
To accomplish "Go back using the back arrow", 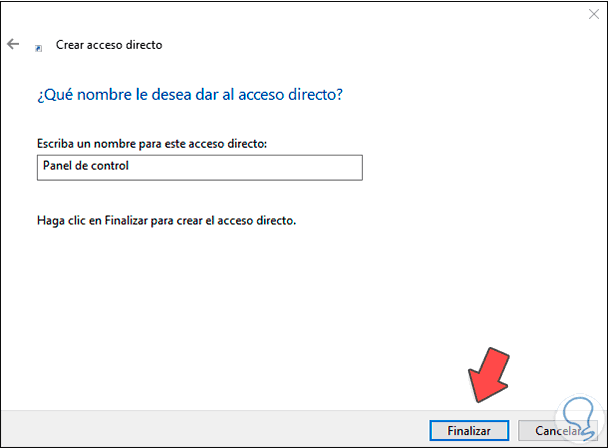I will click(x=13, y=45).
